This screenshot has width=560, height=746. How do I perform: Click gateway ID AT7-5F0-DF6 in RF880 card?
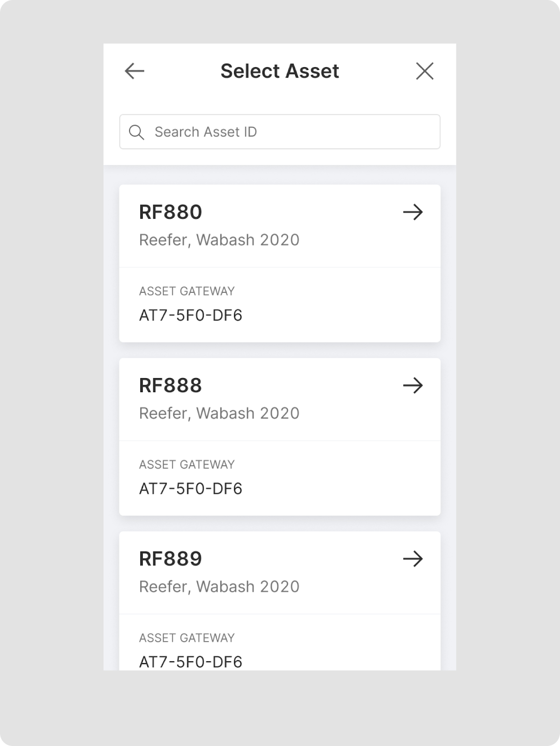191,316
